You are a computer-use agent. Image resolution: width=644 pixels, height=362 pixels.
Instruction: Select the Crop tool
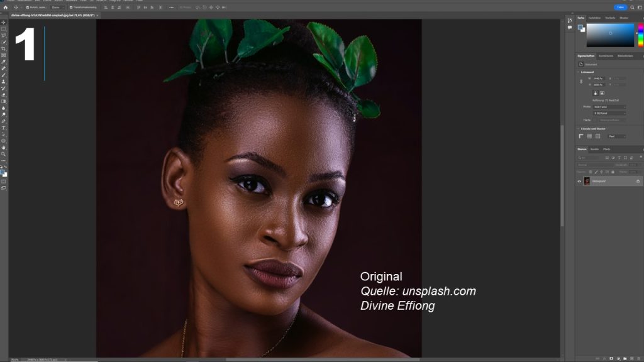click(x=4, y=48)
